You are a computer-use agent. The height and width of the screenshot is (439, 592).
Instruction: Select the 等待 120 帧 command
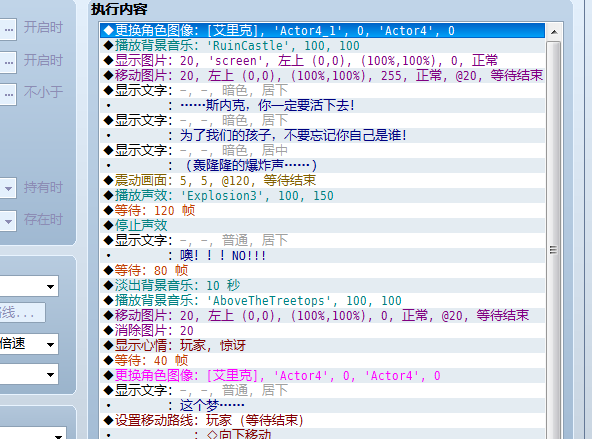(322, 210)
